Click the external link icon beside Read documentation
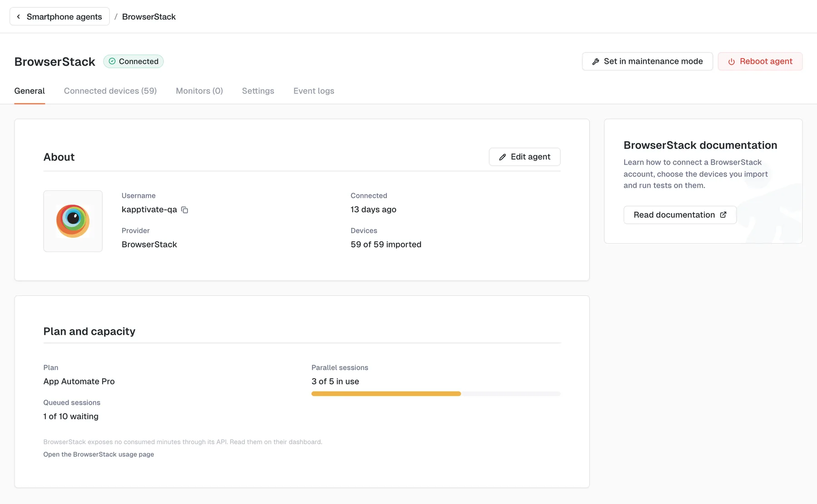Viewport: 817px width, 504px height. point(723,215)
